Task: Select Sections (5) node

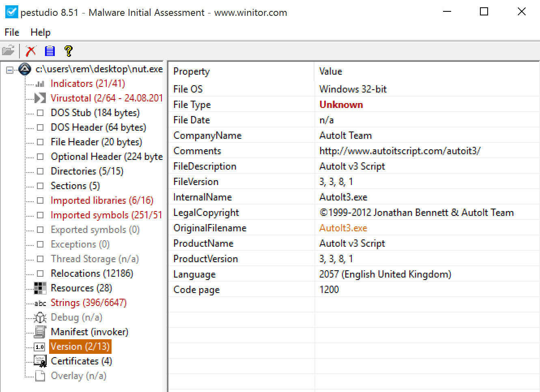Action: pos(75,186)
